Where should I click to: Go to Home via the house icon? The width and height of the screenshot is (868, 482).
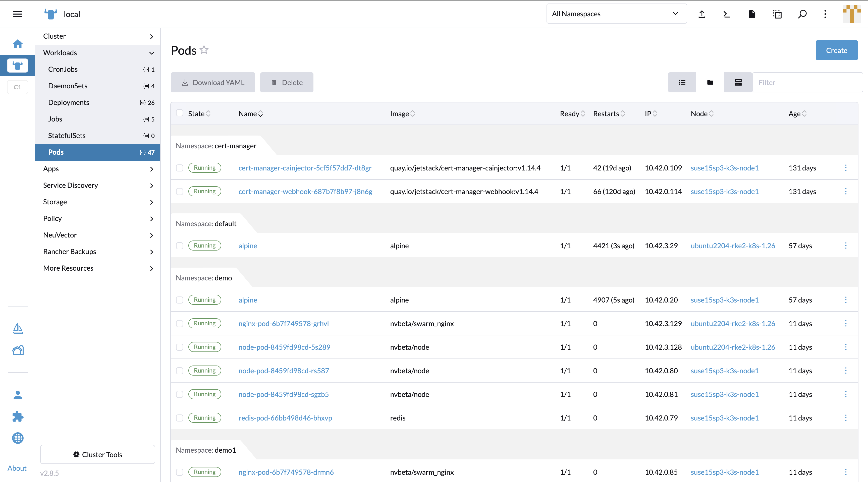point(18,44)
